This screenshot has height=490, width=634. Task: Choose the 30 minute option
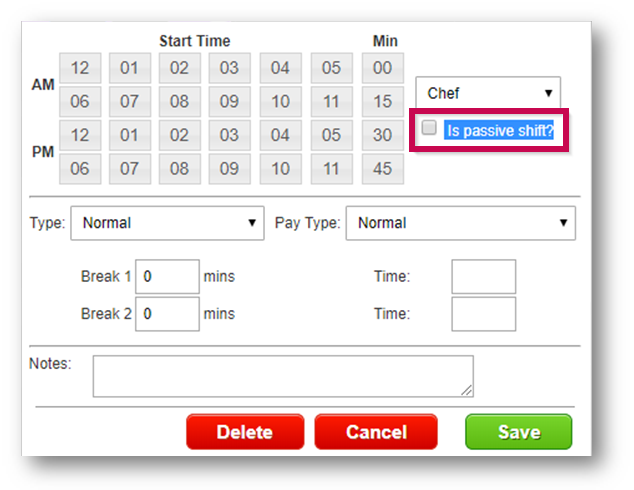pyautogui.click(x=382, y=135)
